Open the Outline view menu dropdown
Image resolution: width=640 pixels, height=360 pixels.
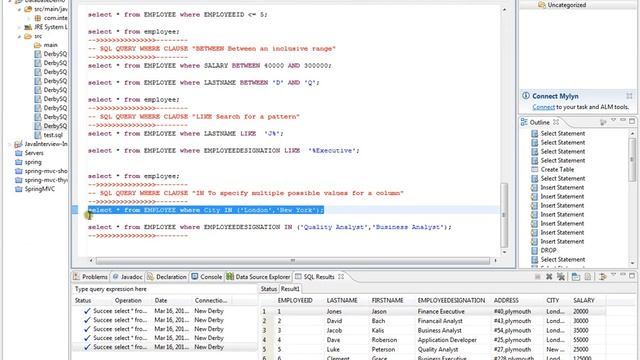click(613, 121)
